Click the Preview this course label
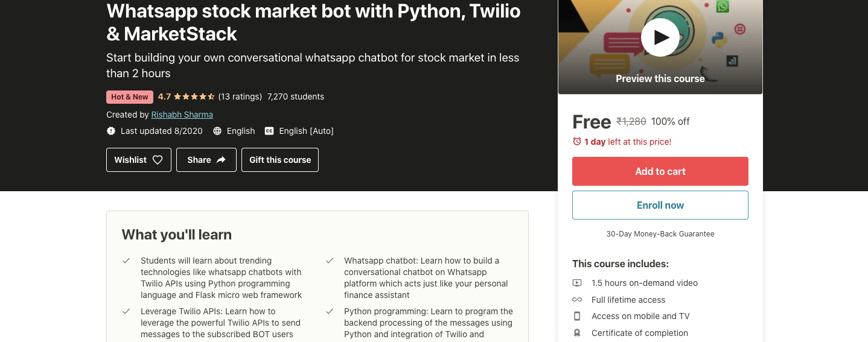 [x=660, y=78]
